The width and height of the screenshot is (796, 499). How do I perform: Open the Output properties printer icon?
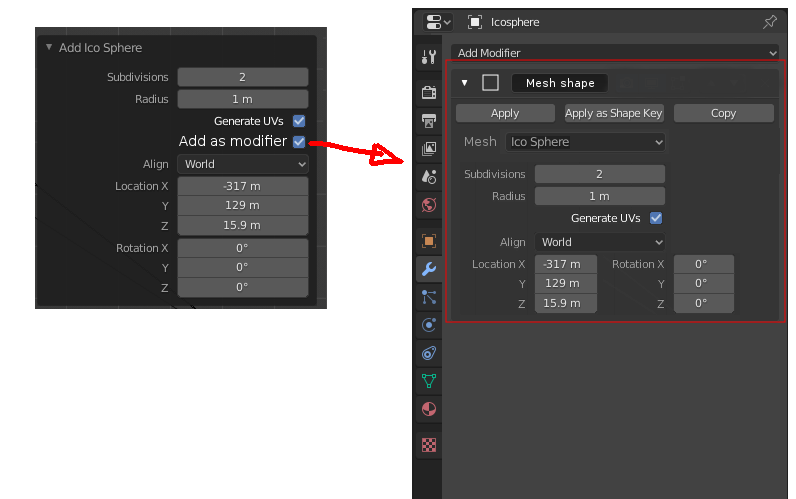pyautogui.click(x=429, y=120)
